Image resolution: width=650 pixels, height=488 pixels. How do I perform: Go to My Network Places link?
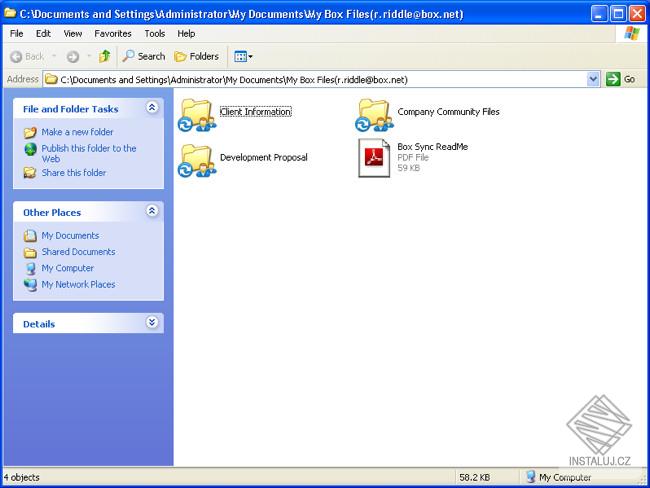point(78,284)
